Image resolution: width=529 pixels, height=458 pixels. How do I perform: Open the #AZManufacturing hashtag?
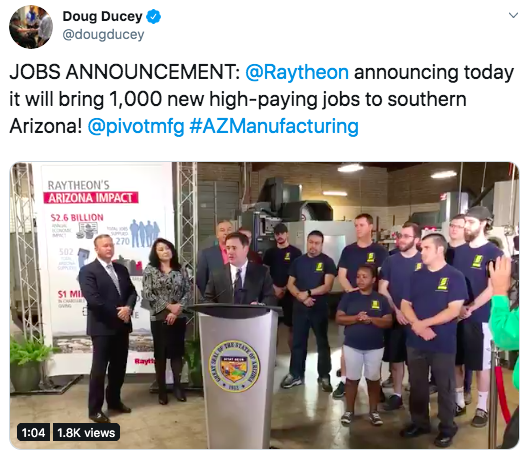click(274, 126)
